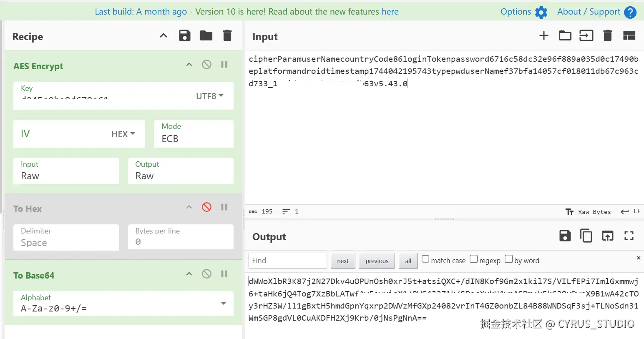
Task: Click the help question mark icon
Action: (x=630, y=12)
